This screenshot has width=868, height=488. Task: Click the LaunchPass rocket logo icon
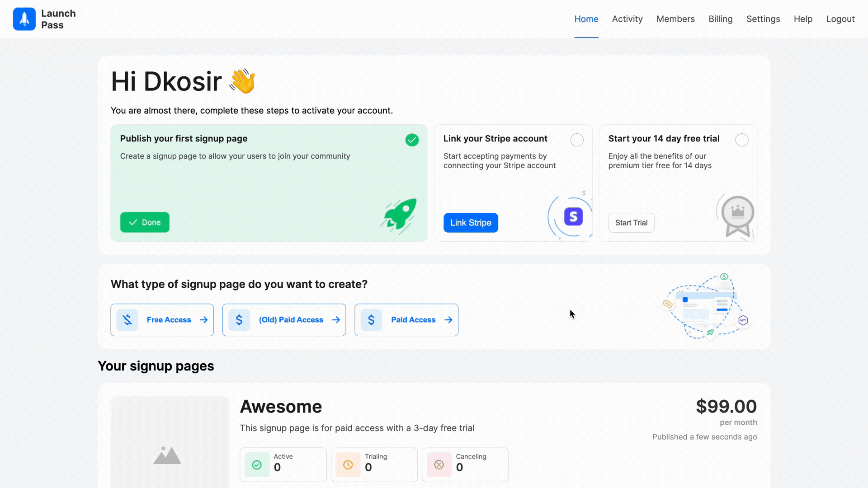point(23,19)
